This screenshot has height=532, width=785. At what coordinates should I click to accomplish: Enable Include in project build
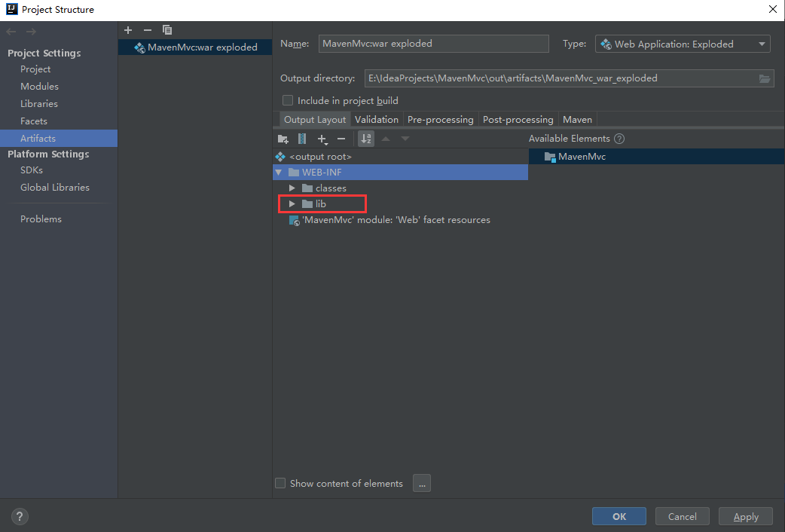point(288,100)
